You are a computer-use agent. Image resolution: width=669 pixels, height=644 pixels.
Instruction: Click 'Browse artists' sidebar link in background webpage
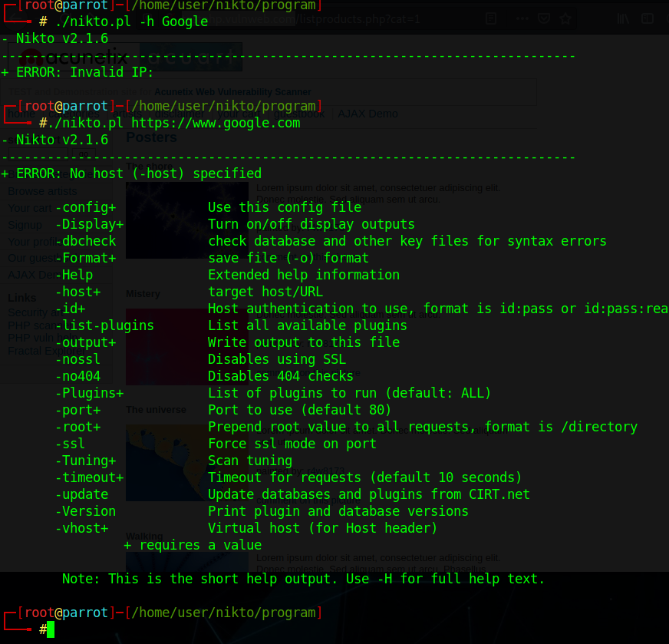coord(42,191)
